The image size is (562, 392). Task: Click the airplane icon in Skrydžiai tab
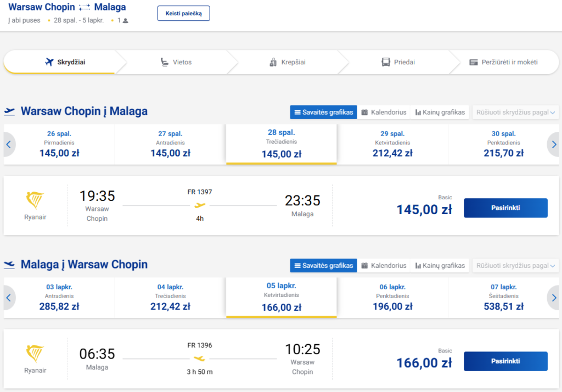click(49, 62)
